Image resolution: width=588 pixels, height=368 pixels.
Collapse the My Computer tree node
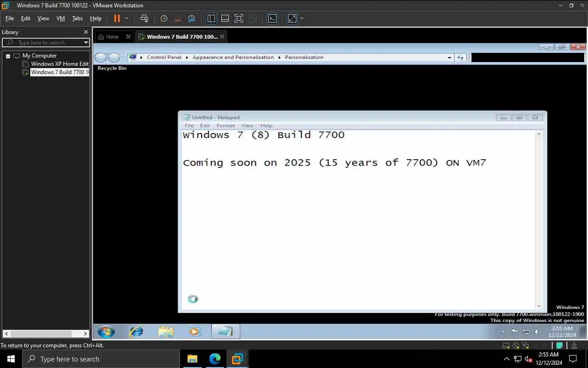[x=8, y=56]
